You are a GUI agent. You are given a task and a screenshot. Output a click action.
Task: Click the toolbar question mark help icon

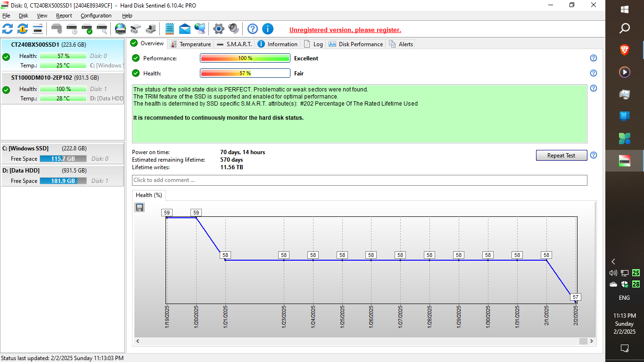click(x=253, y=29)
